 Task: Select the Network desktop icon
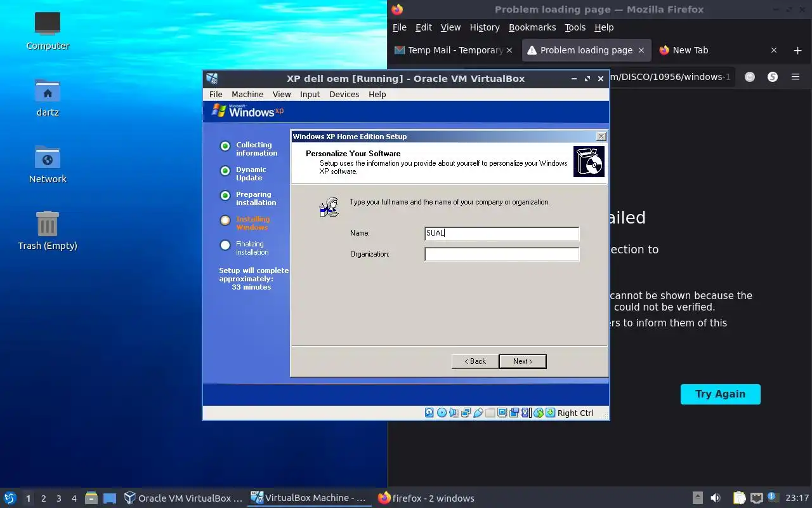(x=48, y=164)
